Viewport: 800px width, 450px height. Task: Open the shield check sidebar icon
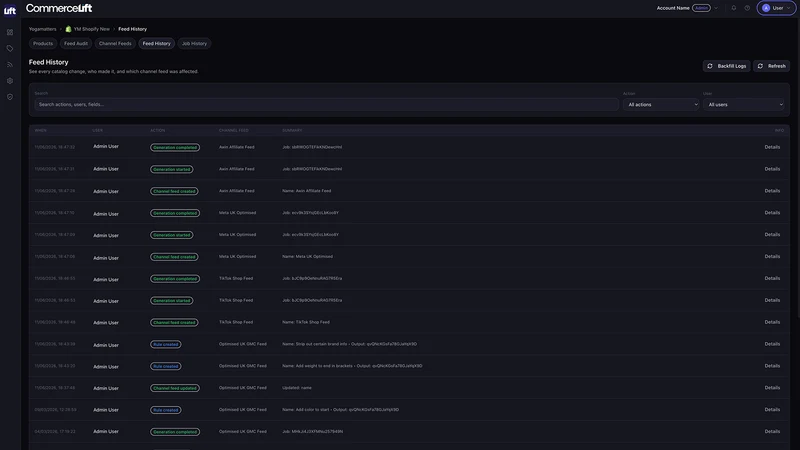(x=10, y=97)
